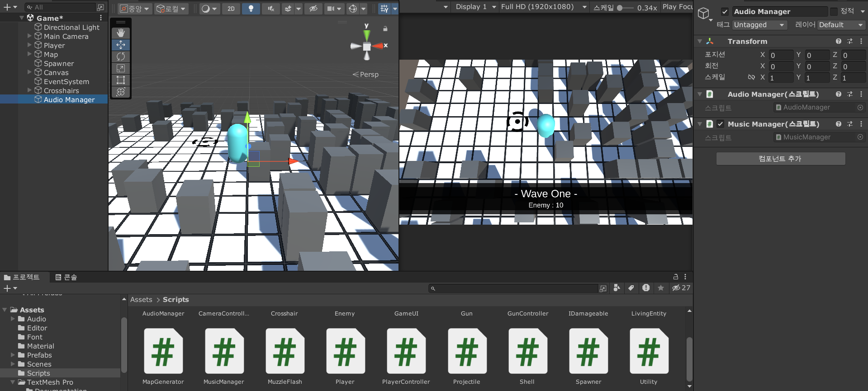Open Full HD resolution dropdown

tap(543, 7)
